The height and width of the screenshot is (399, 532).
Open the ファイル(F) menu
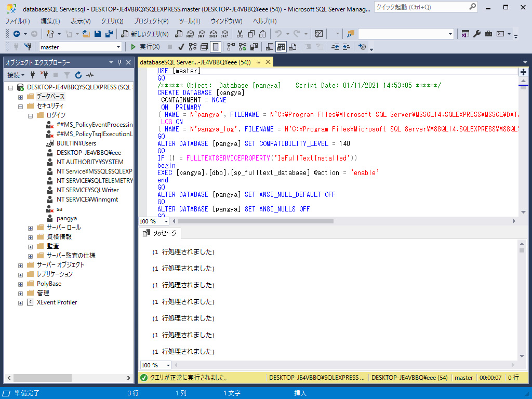point(17,21)
